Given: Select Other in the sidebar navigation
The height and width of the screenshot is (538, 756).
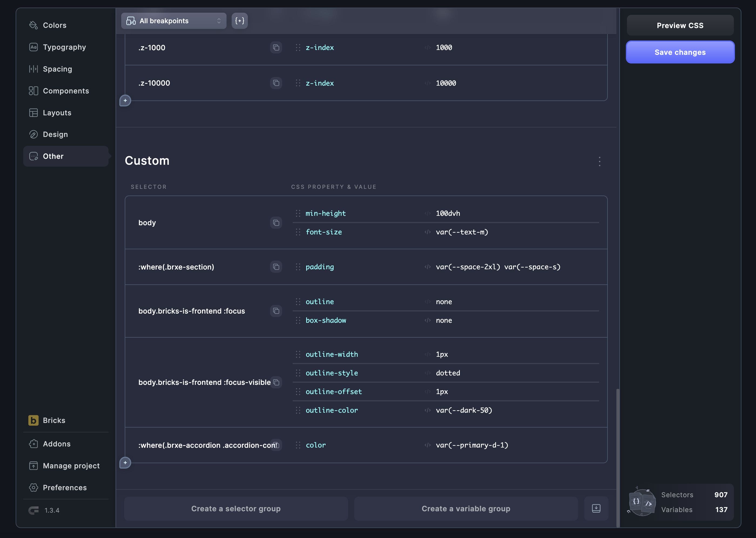Looking at the screenshot, I should [x=53, y=156].
